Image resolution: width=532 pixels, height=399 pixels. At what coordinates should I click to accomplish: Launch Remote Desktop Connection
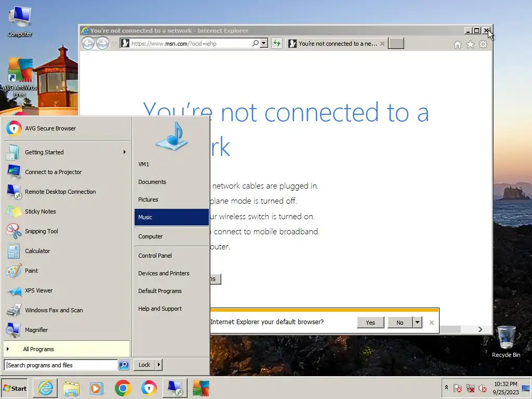tap(67, 192)
